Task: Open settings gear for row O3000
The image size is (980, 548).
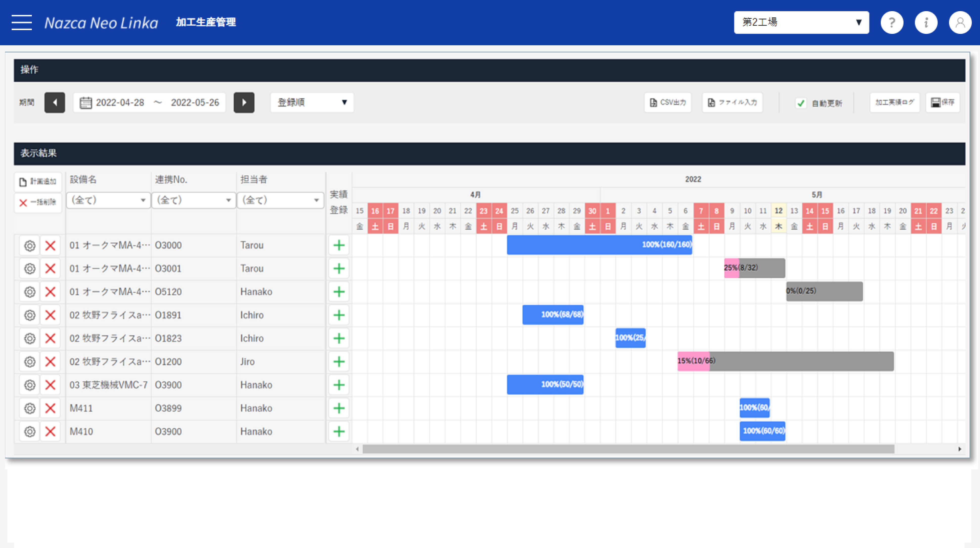Action: click(30, 246)
